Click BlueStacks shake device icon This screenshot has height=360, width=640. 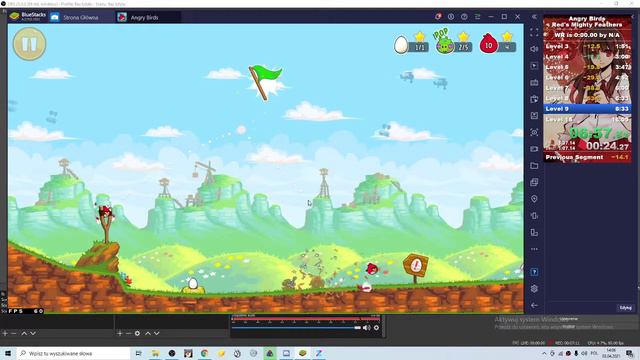534,216
